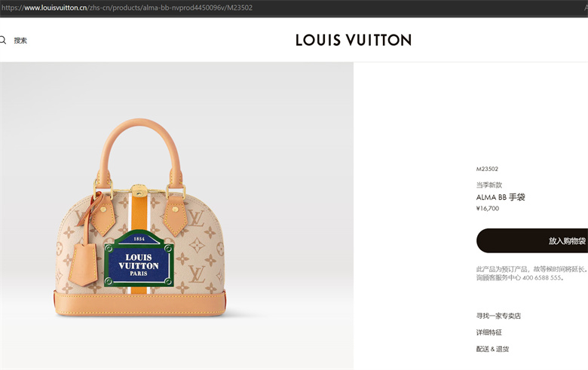Click the orange stripe above the plaque
588x370 pixels.
(x=139, y=215)
